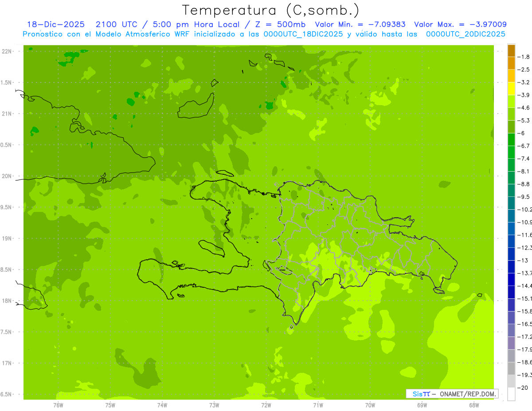
Task: Pick the yellow swatch between -3.2 and -3.9
Action: 511,89
